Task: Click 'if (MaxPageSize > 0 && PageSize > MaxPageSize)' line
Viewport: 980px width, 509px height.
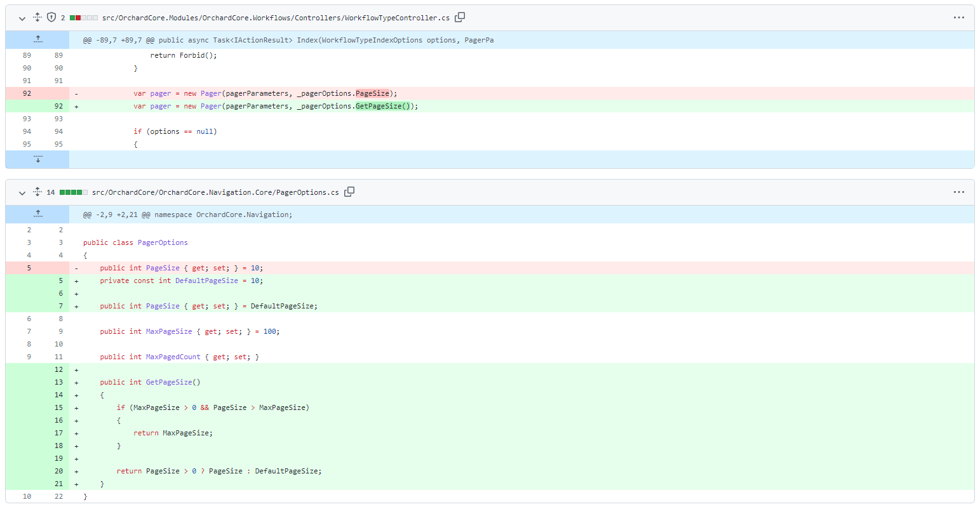Action: [x=213, y=407]
